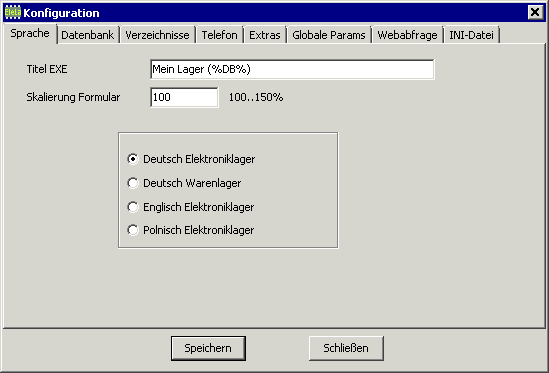Image resolution: width=549 pixels, height=373 pixels.
Task: Click the 100..150% range hint text
Action: 256,97
